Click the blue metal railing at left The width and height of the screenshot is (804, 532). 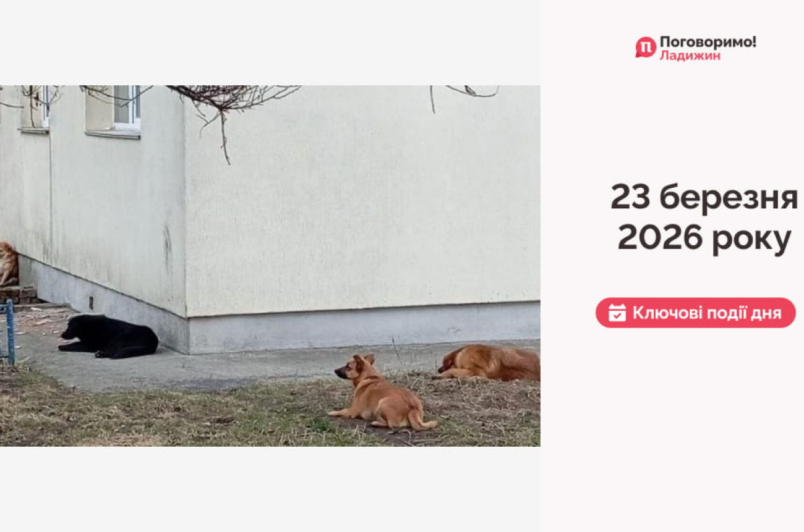[7, 332]
